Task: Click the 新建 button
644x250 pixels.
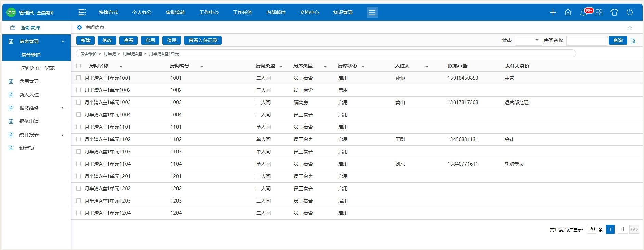Action: coord(86,40)
